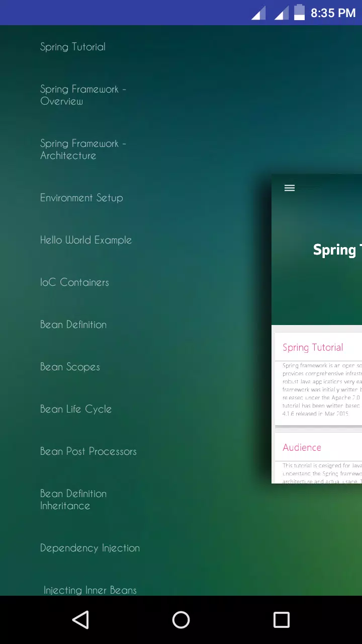Open Bean Life Cycle chapter
Viewport: 362px width, 644px height.
pos(76,409)
